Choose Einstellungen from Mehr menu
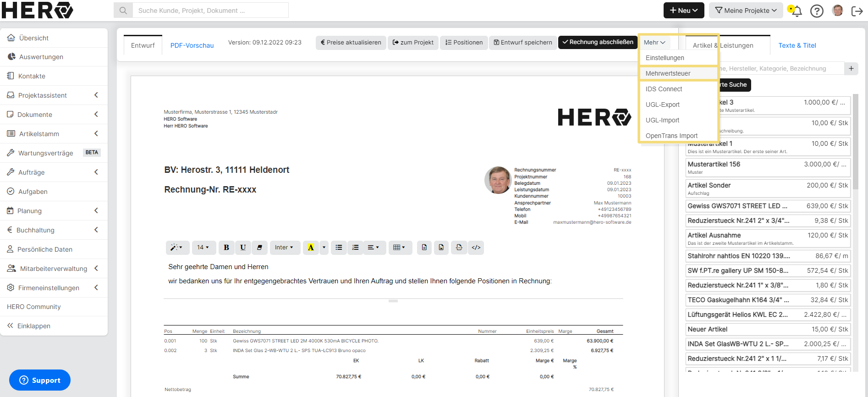Image resolution: width=868 pixels, height=397 pixels. [678, 58]
